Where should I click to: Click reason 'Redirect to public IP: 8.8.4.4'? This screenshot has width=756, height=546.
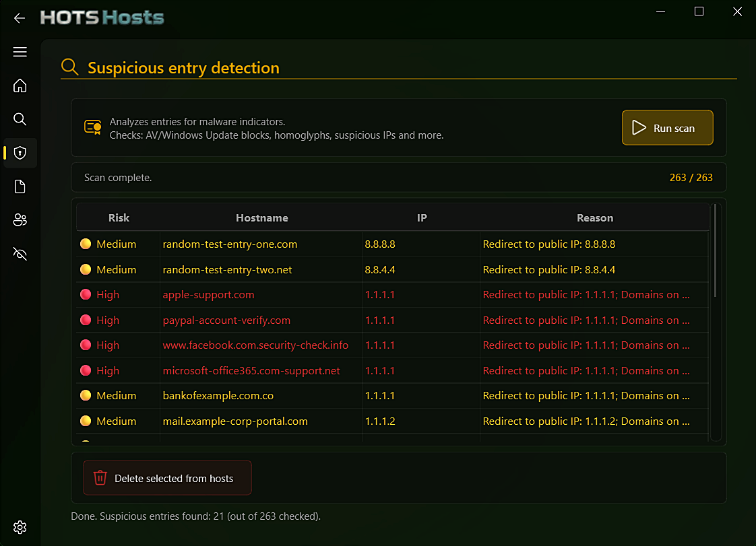point(548,269)
